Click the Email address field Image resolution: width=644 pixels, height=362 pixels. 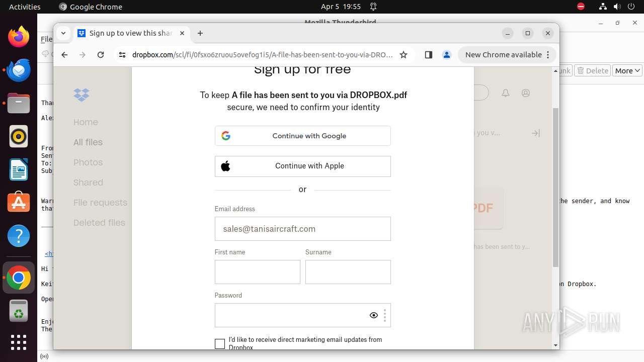(x=302, y=229)
